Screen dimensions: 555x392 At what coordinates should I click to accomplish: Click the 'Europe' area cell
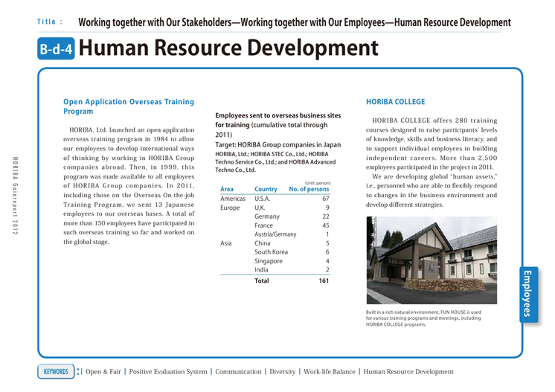point(230,208)
